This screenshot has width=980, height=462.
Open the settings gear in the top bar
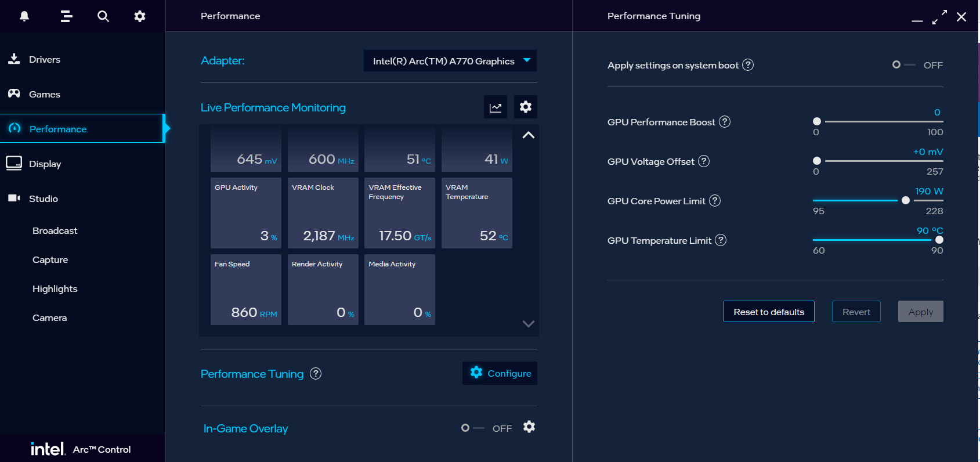140,16
